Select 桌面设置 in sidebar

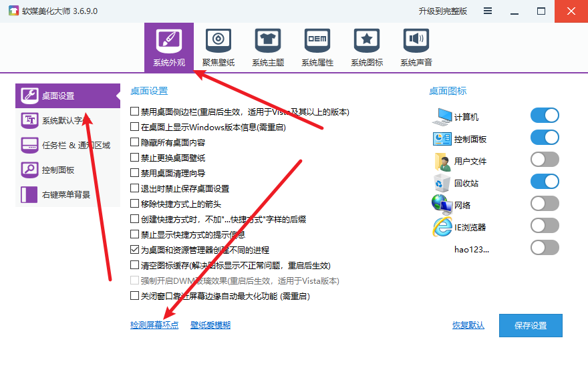coord(68,95)
